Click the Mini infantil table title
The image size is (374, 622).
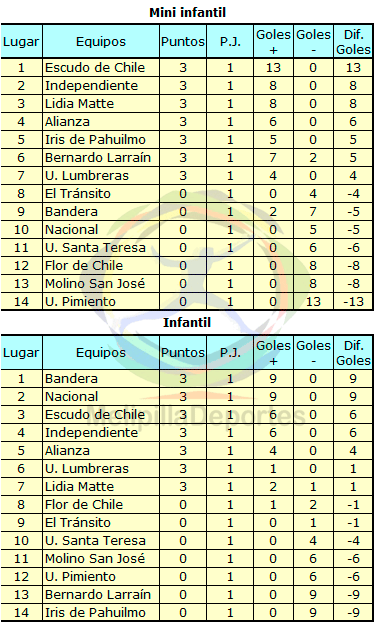pos(187,12)
